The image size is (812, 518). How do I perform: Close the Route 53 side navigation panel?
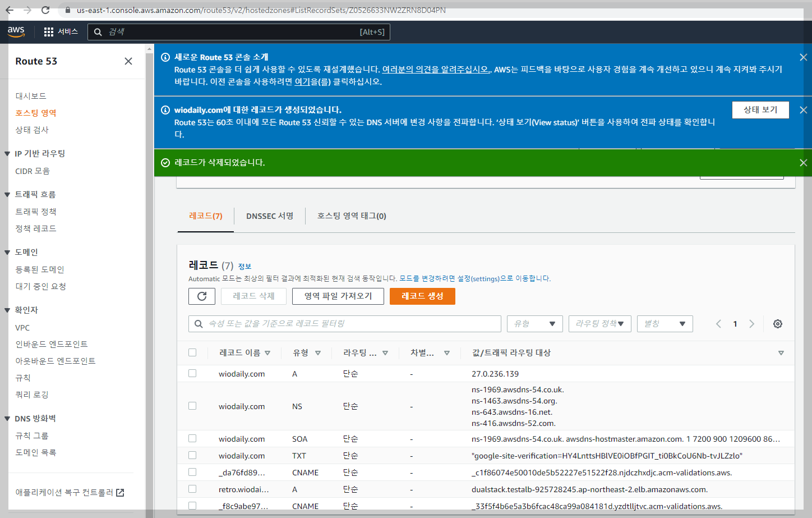coord(128,61)
